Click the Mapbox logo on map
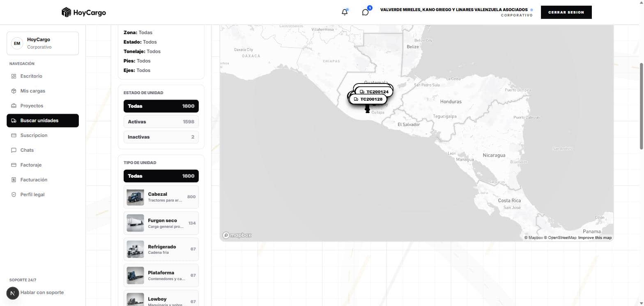The width and height of the screenshot is (644, 306). pos(237,235)
